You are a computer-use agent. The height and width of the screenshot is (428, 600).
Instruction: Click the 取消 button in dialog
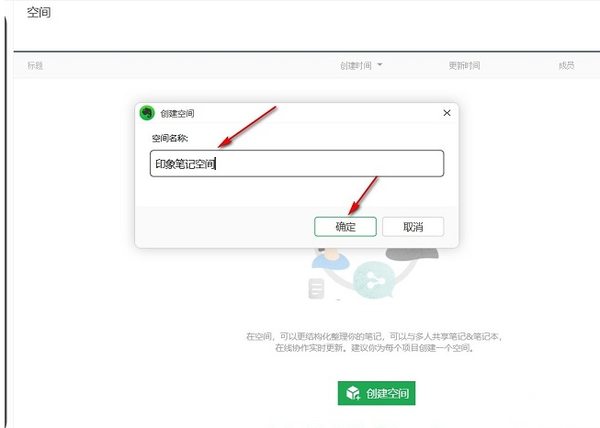pos(413,227)
